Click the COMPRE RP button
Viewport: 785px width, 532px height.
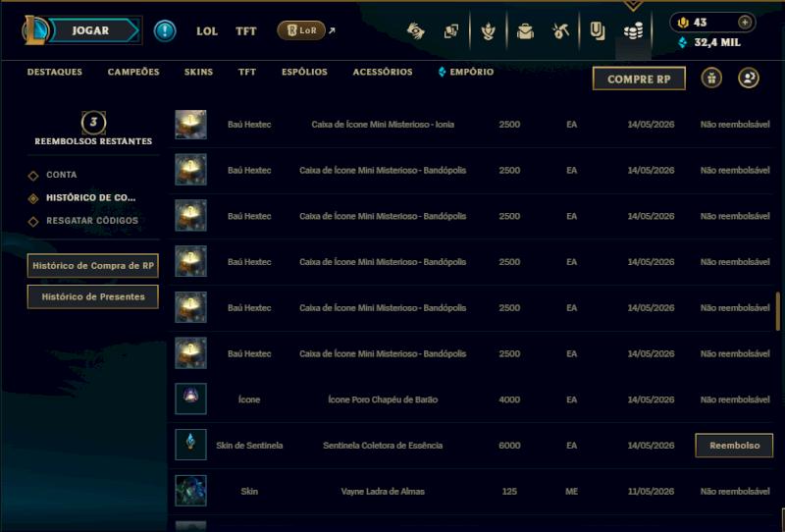pyautogui.click(x=639, y=79)
